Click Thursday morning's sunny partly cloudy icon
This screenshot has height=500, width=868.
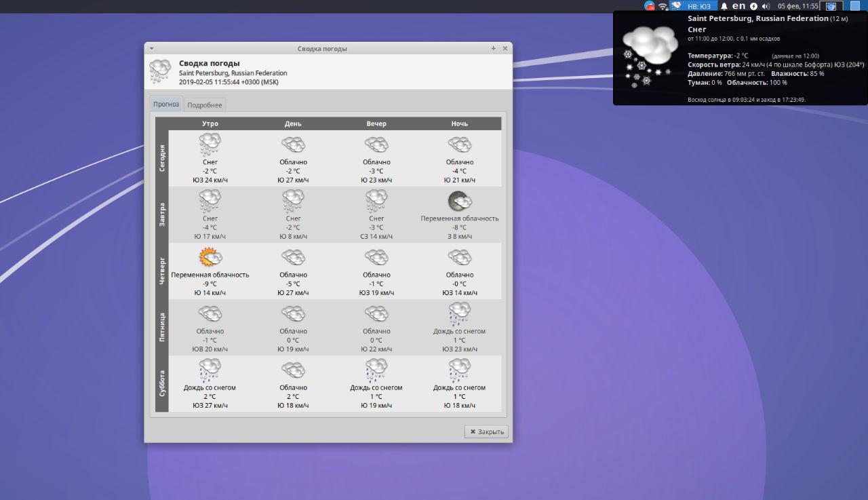(210, 257)
